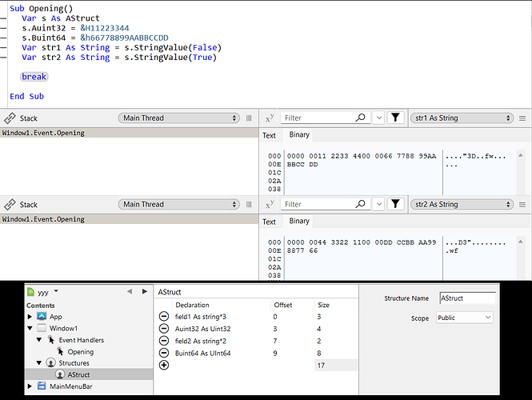Click the x^y variables icon in the str1 viewer
Screen dimensions: 532x400
point(270,118)
